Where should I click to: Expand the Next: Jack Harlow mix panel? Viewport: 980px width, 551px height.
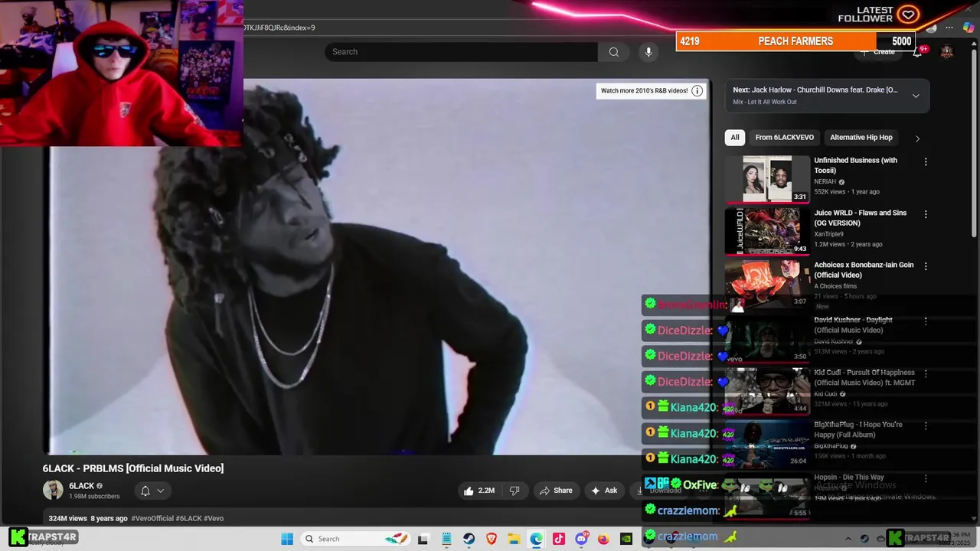pos(916,96)
